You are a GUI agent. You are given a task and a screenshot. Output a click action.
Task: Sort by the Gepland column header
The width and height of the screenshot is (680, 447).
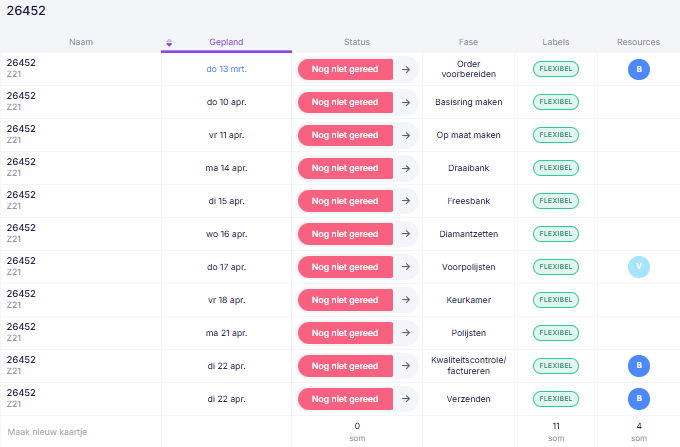(x=226, y=42)
